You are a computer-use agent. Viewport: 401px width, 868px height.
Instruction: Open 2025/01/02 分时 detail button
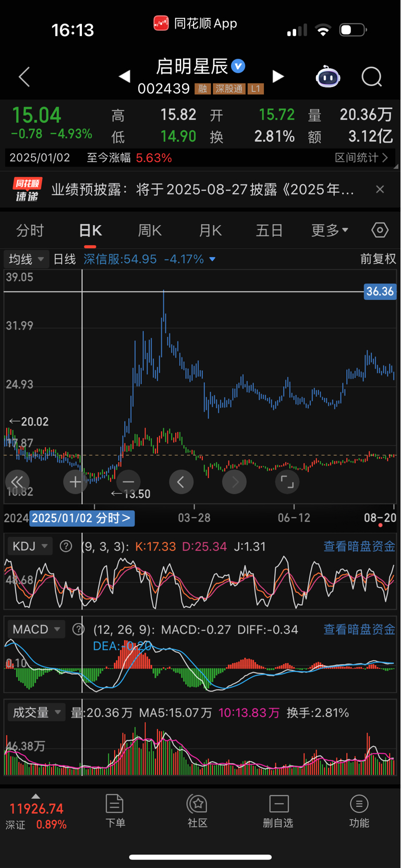(82, 518)
